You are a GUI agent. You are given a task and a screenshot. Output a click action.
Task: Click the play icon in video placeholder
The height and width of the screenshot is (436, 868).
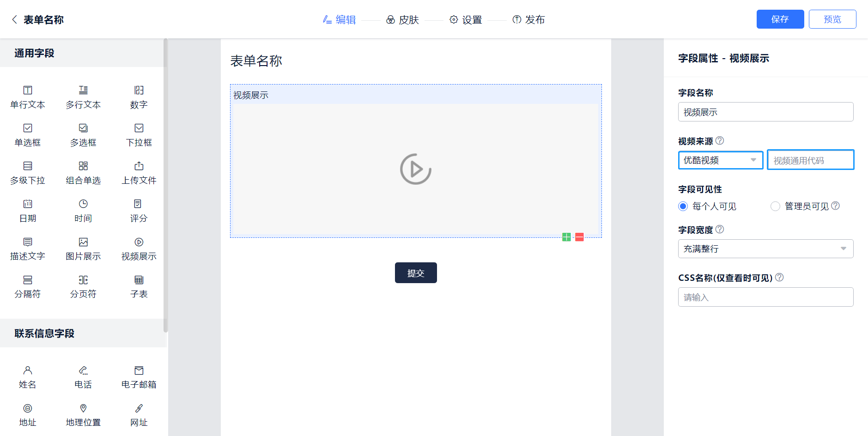coord(416,170)
